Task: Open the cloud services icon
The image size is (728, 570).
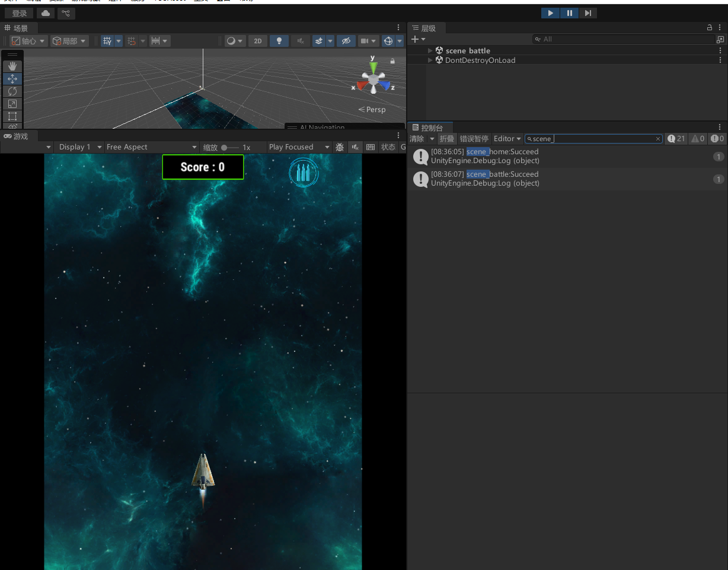Action: coord(46,13)
